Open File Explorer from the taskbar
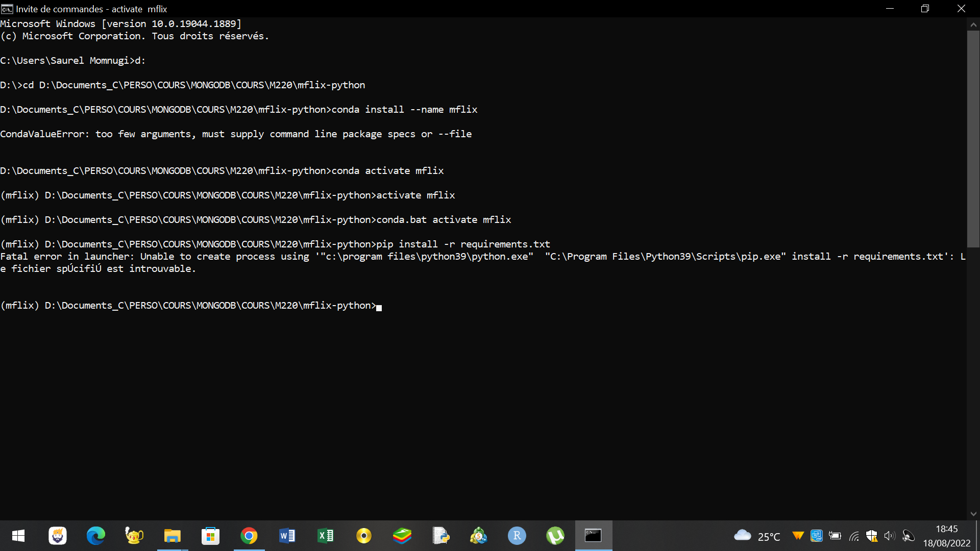Viewport: 980px width, 551px height. click(173, 536)
